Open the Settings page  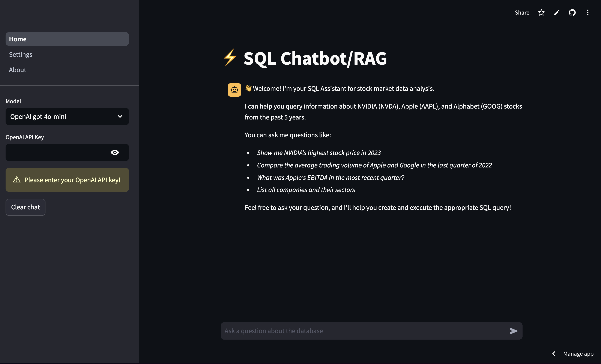(21, 54)
